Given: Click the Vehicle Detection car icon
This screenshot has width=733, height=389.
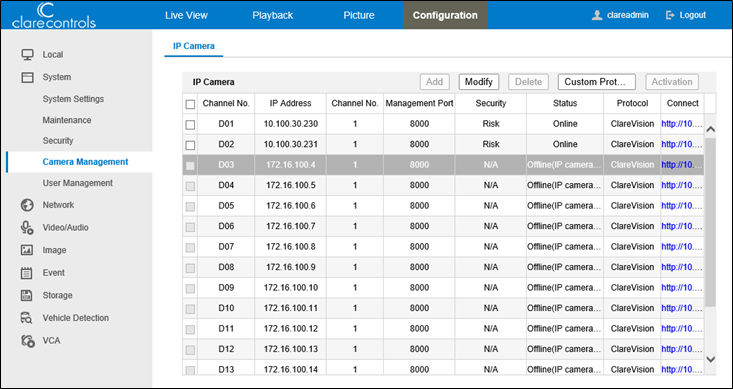Looking at the screenshot, I should [28, 318].
